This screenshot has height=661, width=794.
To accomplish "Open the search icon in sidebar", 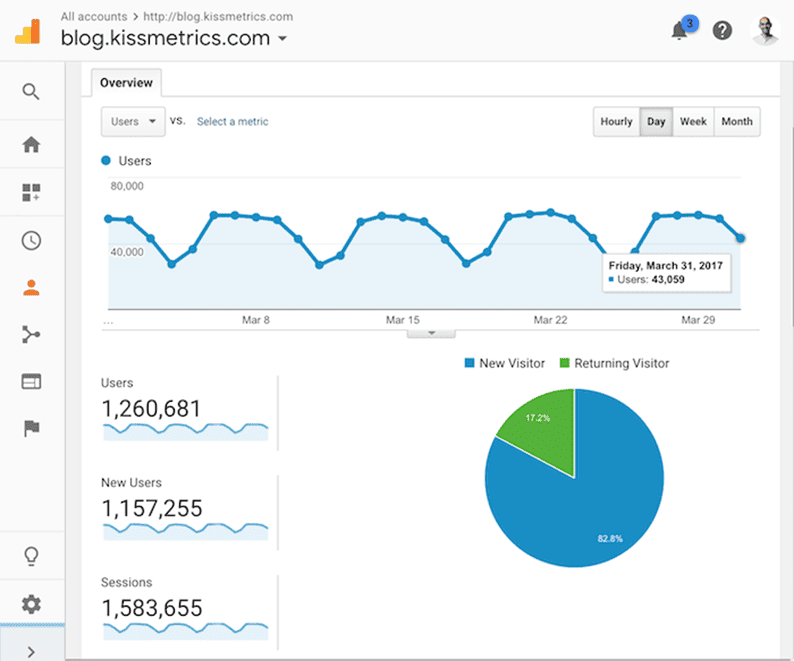I will click(x=31, y=92).
